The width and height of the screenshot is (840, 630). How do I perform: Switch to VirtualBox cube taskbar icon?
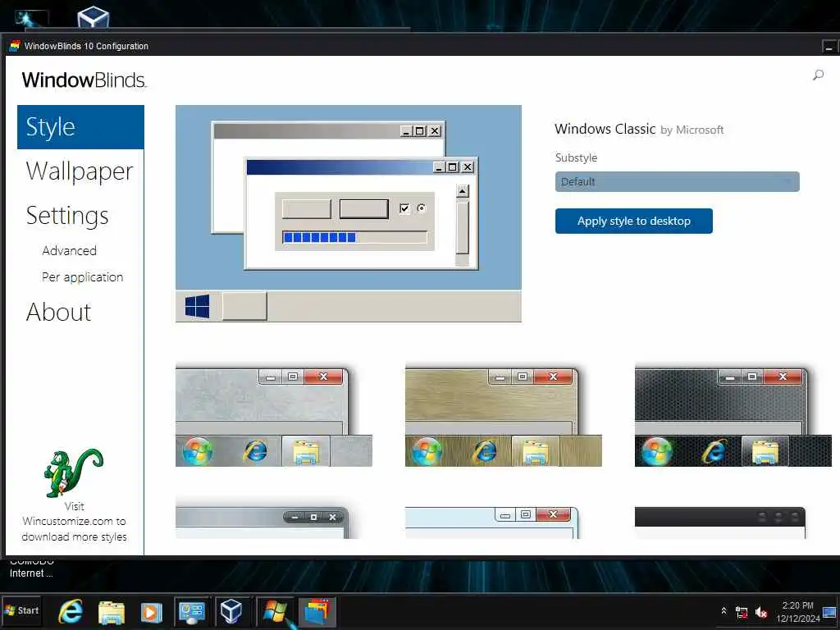pos(231,611)
